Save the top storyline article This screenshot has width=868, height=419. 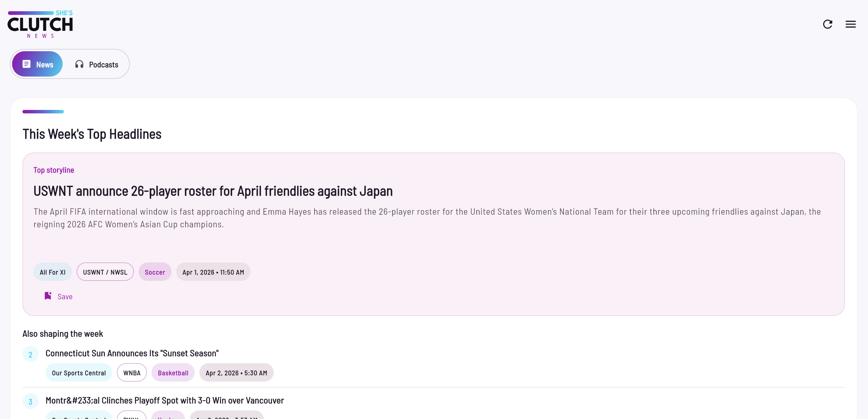(x=59, y=296)
